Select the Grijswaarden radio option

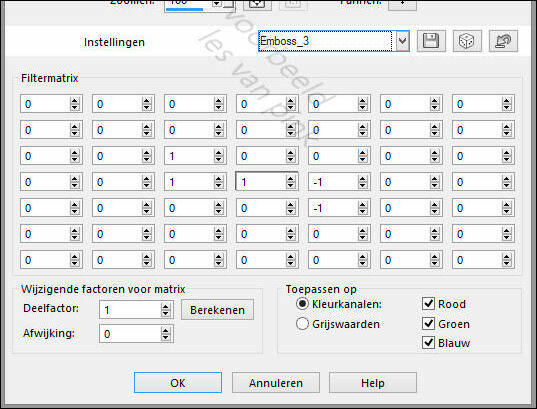click(302, 324)
